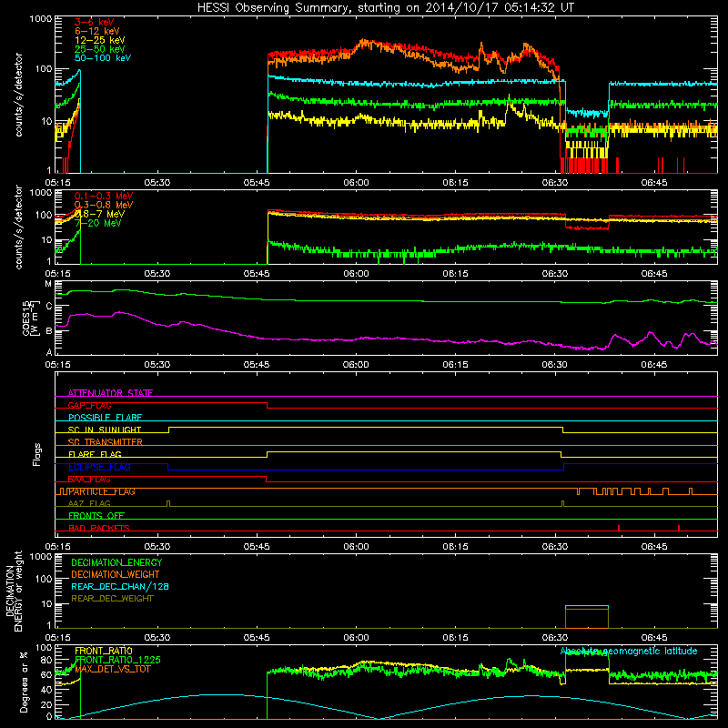The width and height of the screenshot is (728, 728).
Task: Click the yellow FRONT_RATIO legend label
Action: [104, 651]
